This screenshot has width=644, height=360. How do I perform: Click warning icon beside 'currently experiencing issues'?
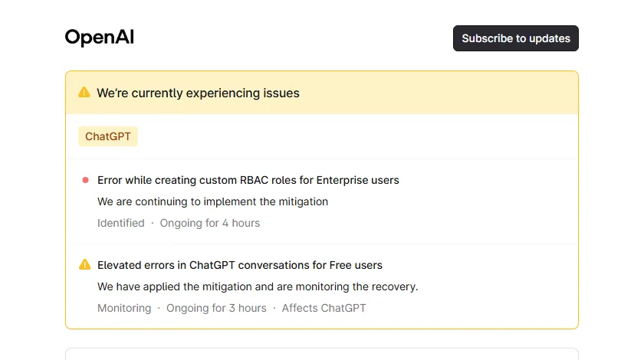[84, 93]
